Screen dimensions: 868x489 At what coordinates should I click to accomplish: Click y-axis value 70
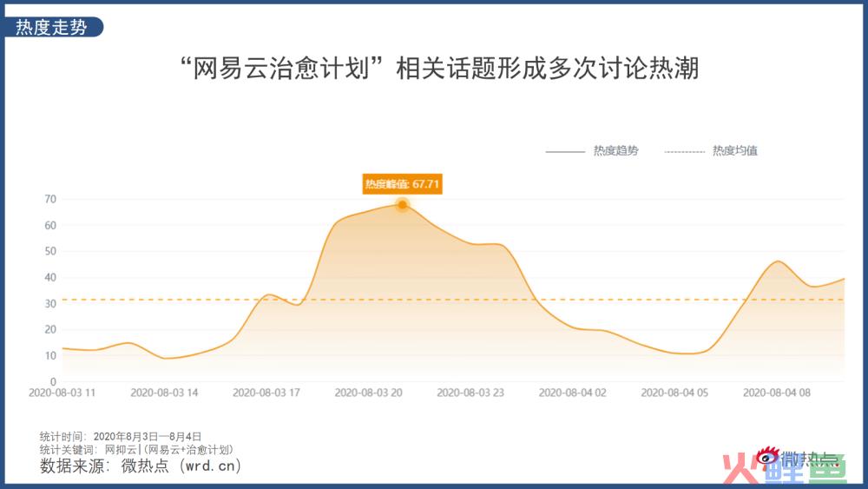point(50,200)
